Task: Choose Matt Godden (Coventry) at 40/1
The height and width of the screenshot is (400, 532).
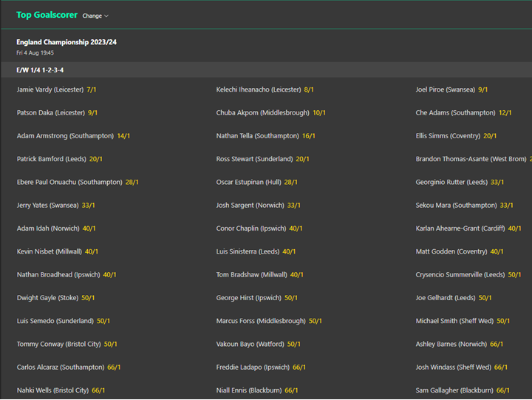Action: click(460, 251)
